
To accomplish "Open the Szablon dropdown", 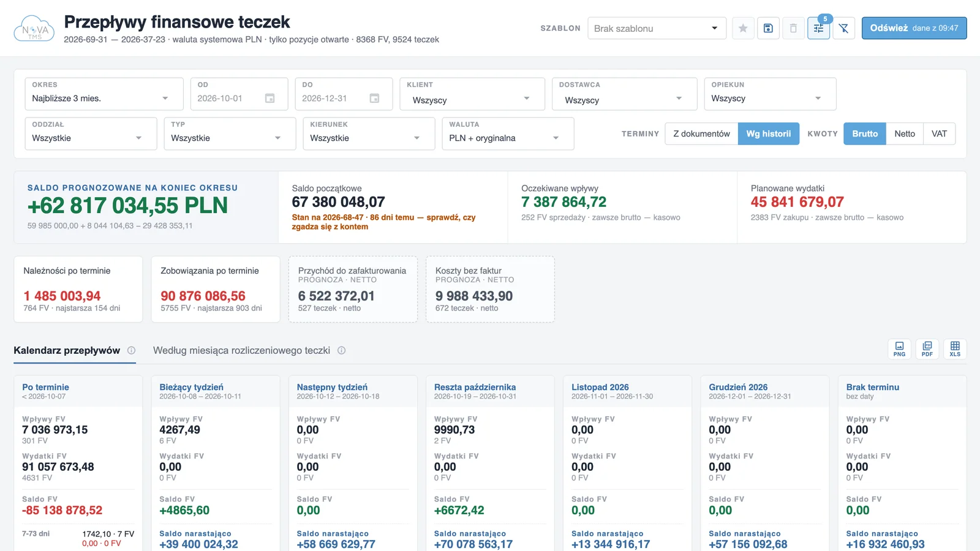I will 657,28.
